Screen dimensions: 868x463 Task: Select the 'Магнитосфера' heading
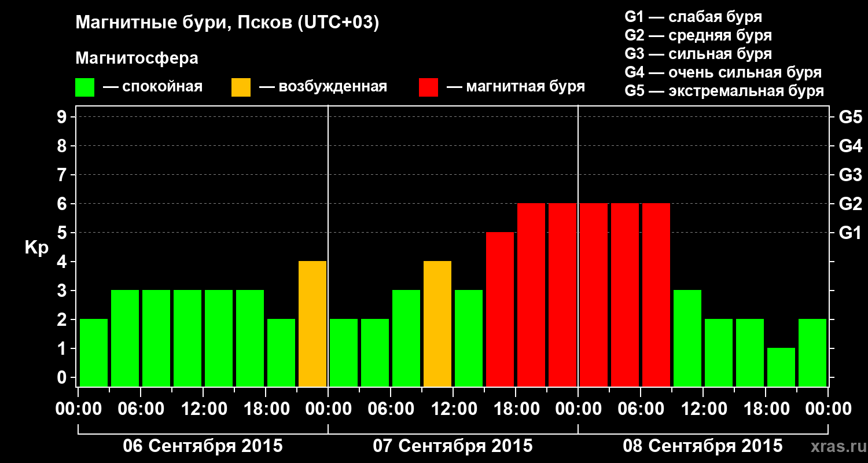(137, 58)
